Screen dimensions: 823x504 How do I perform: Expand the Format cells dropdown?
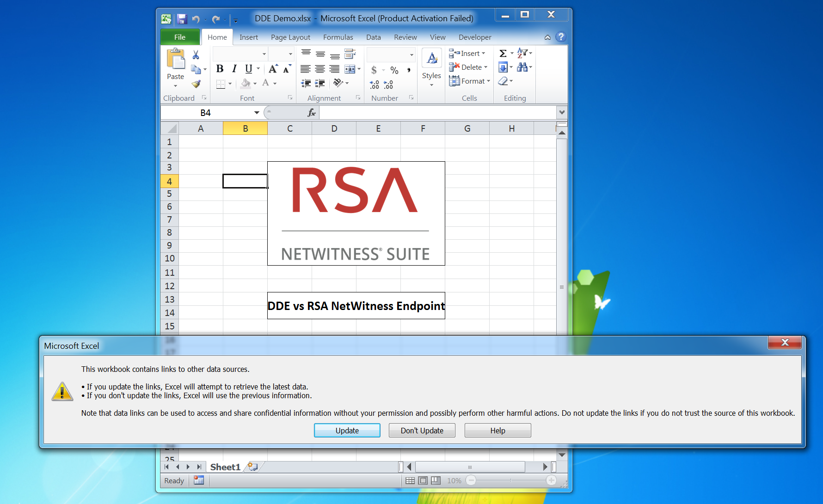469,81
